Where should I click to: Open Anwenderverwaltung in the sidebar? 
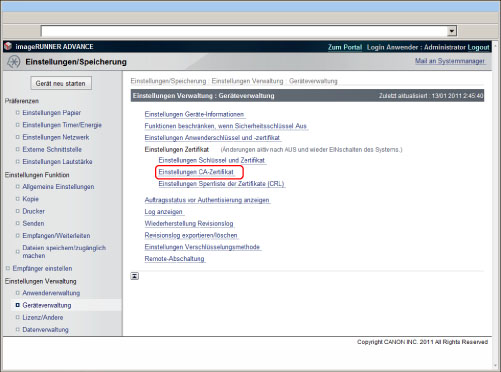tap(51, 293)
